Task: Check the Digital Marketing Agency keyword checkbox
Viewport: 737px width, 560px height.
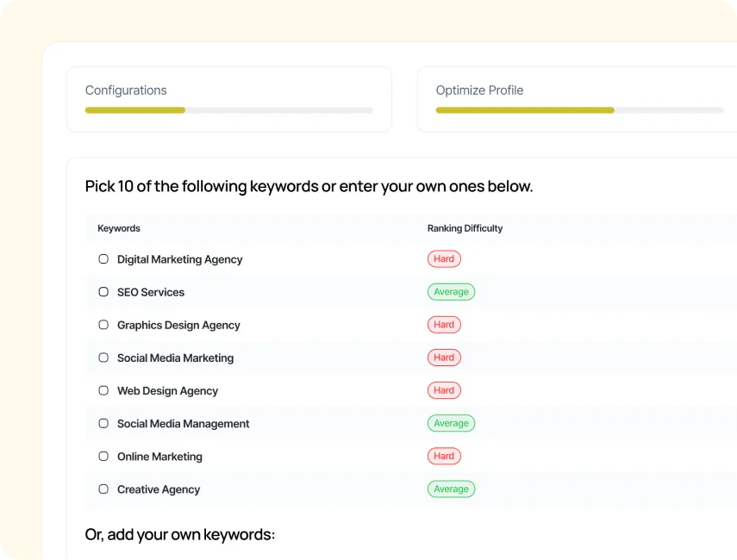Action: (x=103, y=258)
